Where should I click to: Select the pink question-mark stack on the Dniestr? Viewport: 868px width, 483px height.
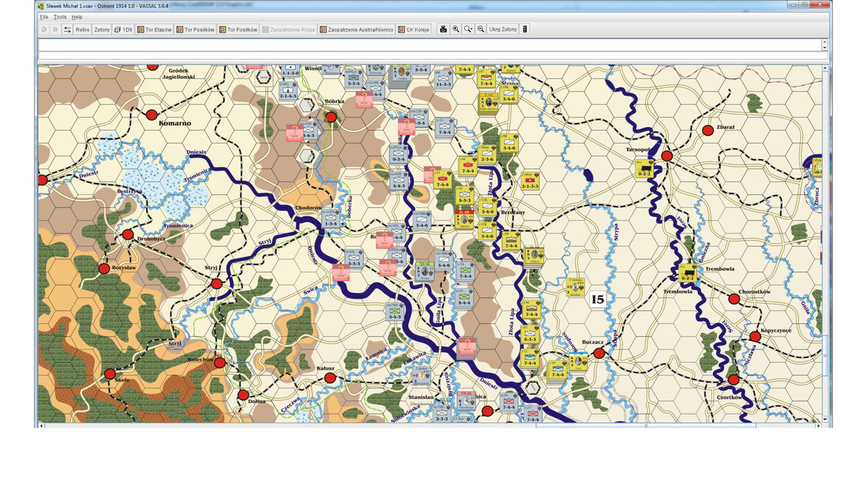pos(466,347)
